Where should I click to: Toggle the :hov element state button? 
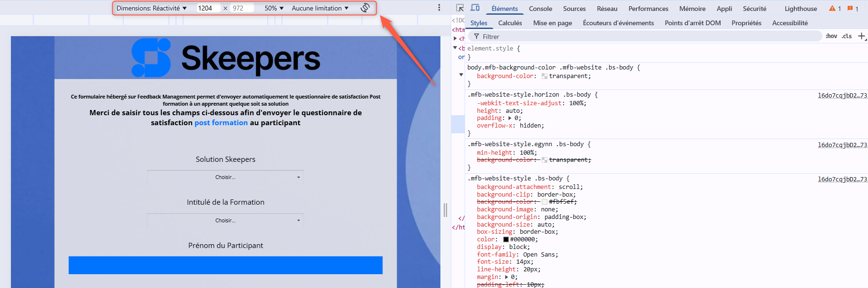831,36
